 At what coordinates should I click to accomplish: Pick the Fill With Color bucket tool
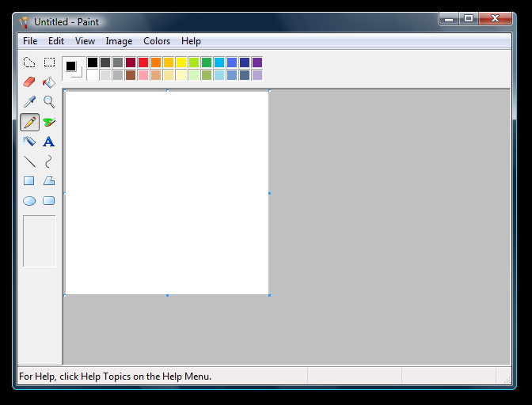[x=49, y=82]
